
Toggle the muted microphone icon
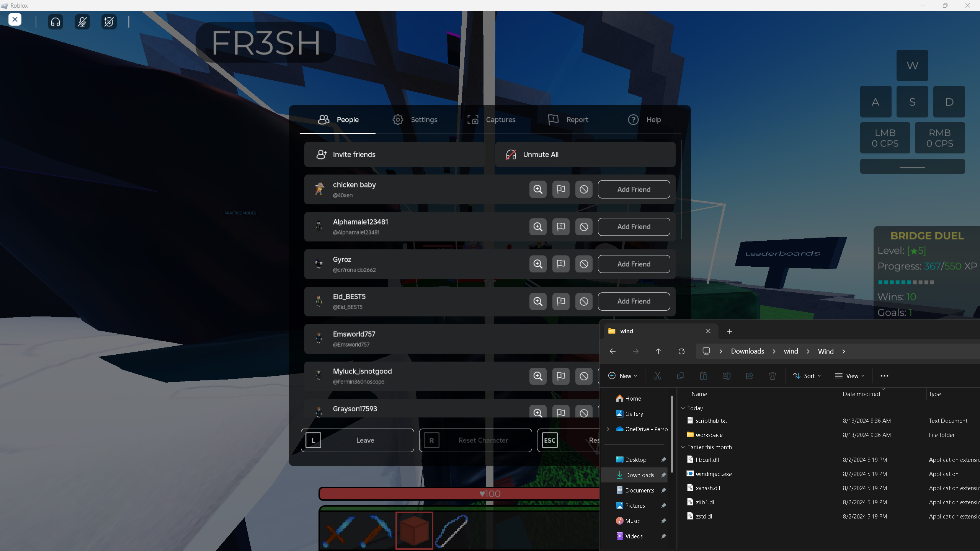(82, 22)
